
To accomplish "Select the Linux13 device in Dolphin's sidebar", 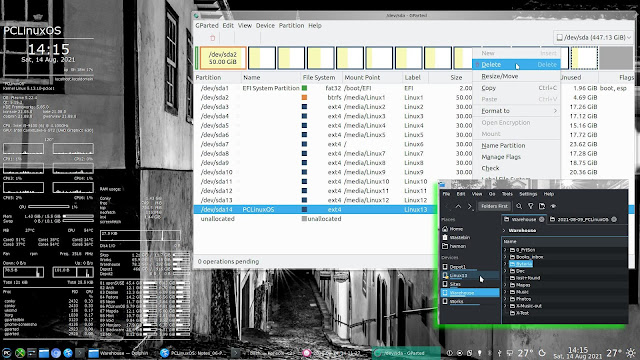I will click(469, 276).
